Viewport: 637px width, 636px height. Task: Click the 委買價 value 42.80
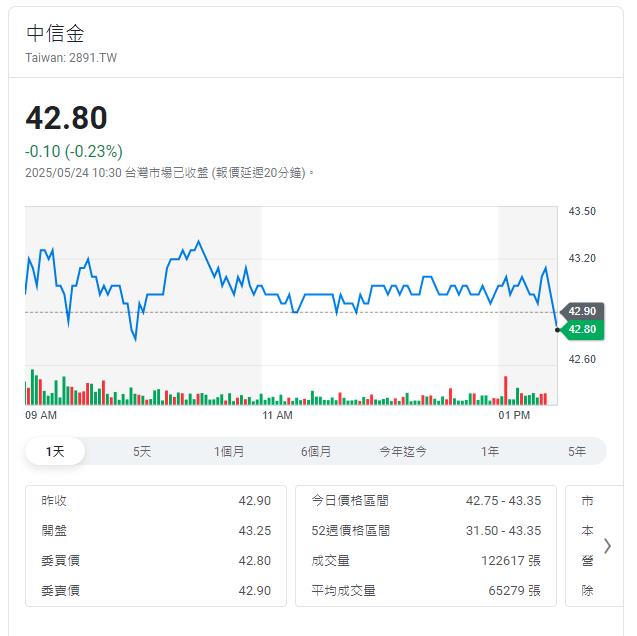click(255, 560)
